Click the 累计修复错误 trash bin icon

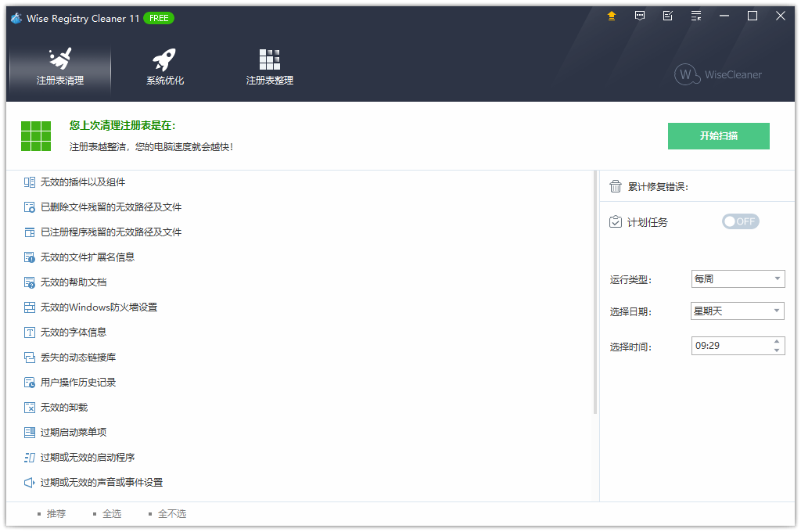tap(616, 185)
